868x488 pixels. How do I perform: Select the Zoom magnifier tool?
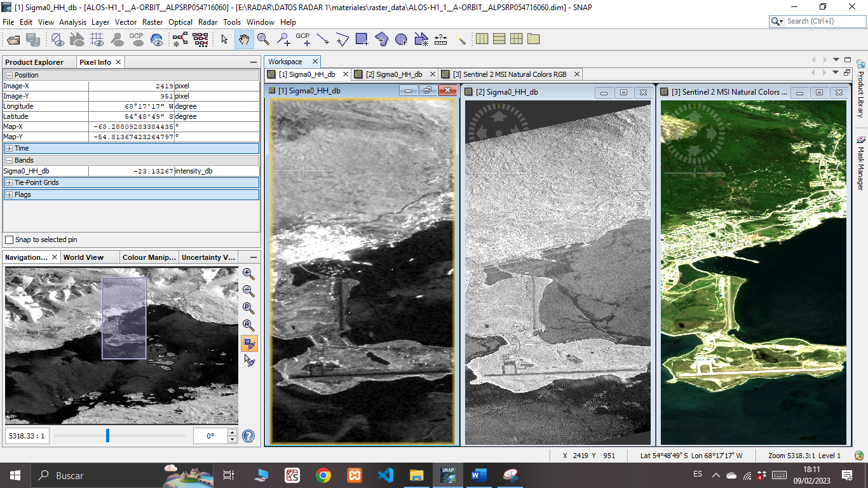pyautogui.click(x=264, y=39)
